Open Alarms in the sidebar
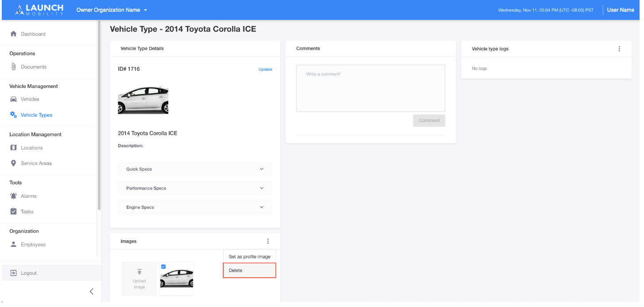644x307 pixels. point(29,196)
